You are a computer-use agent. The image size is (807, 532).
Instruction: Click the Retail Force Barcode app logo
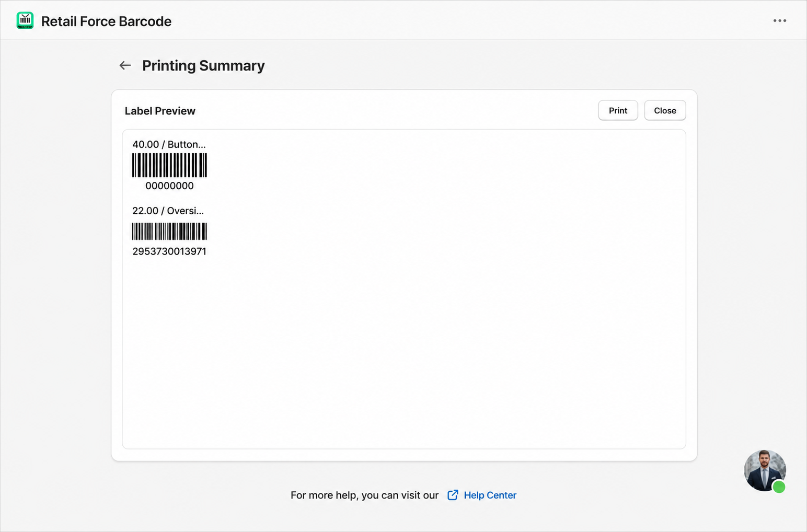25,20
